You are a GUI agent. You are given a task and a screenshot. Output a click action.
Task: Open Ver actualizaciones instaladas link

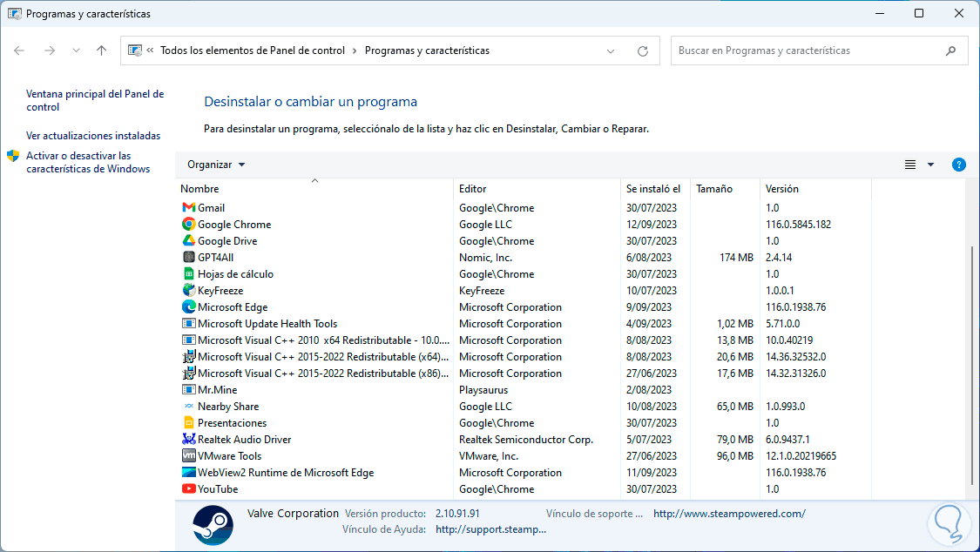tap(93, 136)
